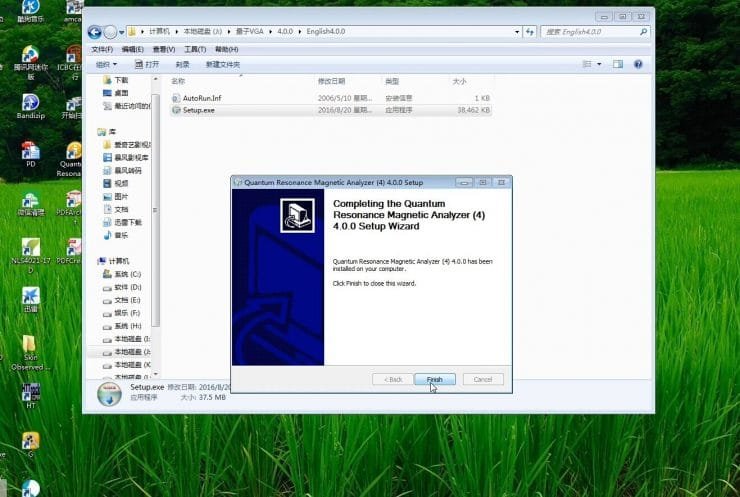Click the 刻录 toolbar button
Image resolution: width=740 pixels, height=497 pixels.
182,64
